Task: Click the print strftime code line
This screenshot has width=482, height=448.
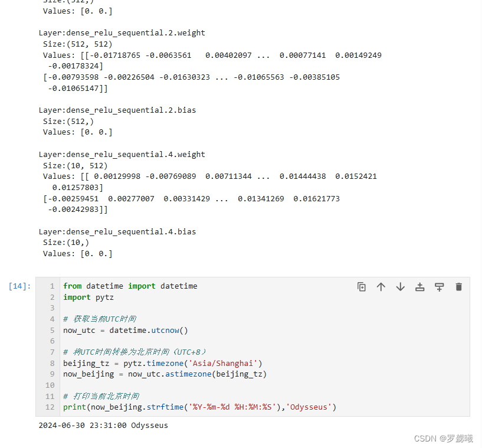Action: pos(200,407)
